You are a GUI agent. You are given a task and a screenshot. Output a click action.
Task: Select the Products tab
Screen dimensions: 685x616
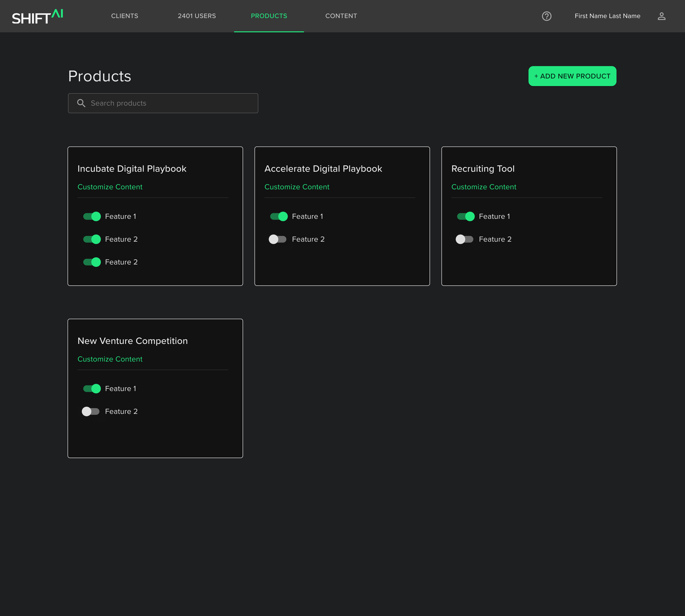pyautogui.click(x=269, y=16)
